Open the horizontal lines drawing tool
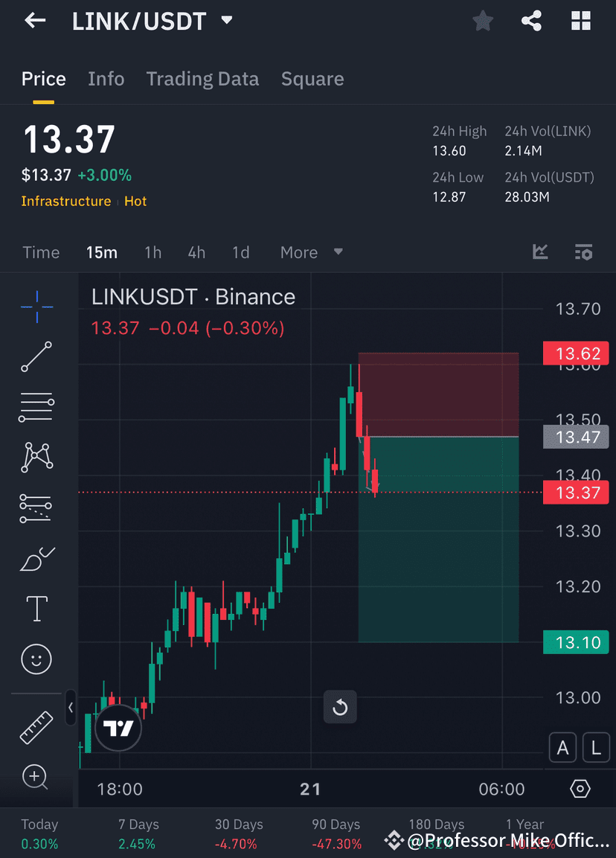Screen dimensions: 616x858 click(36, 407)
